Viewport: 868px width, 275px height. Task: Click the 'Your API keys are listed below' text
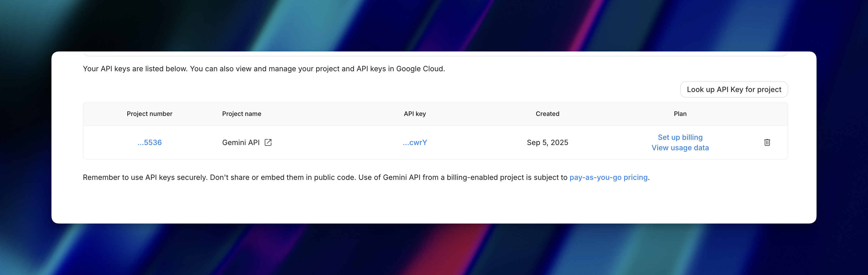[x=264, y=69]
